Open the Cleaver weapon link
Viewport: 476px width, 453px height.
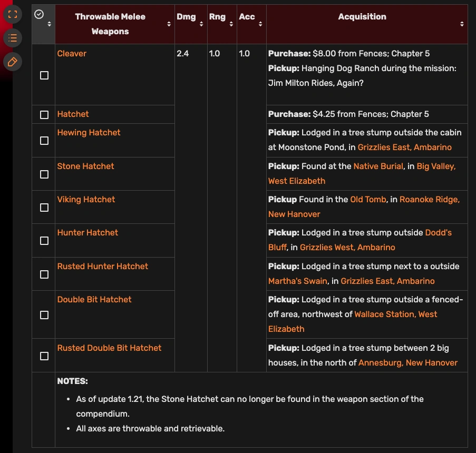pyautogui.click(x=72, y=54)
